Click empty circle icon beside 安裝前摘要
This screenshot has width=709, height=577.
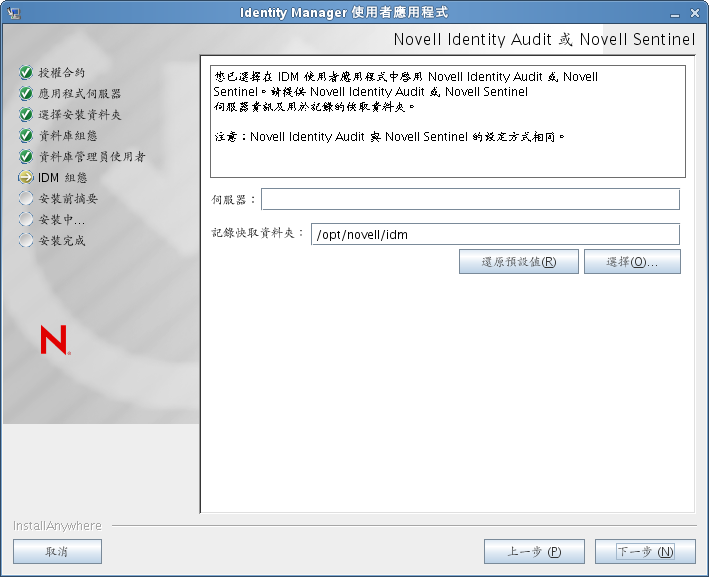click(26, 198)
